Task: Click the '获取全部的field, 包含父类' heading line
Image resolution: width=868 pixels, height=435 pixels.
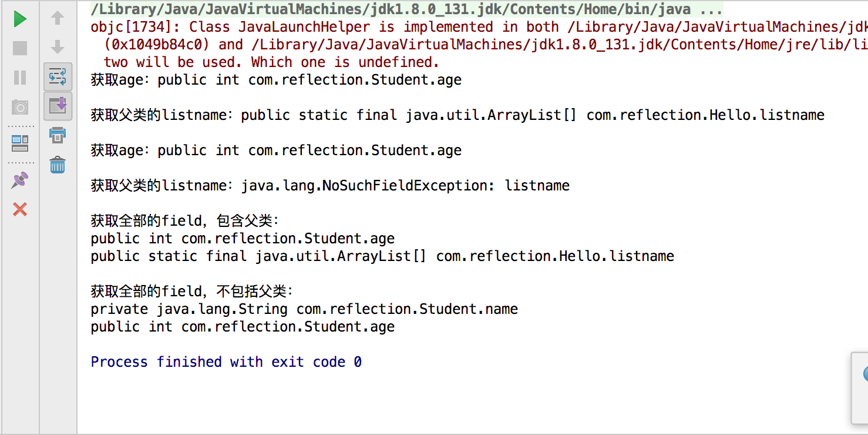Action: 186,221
